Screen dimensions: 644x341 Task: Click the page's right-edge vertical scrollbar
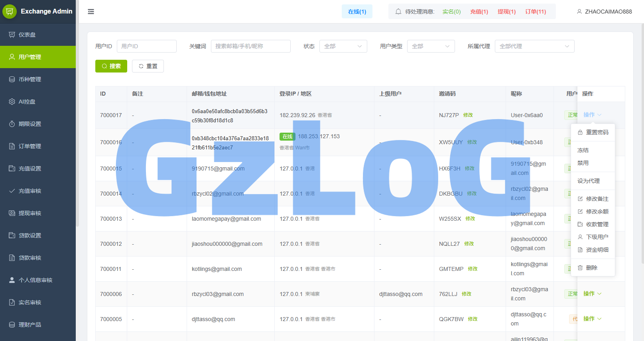(x=642, y=143)
